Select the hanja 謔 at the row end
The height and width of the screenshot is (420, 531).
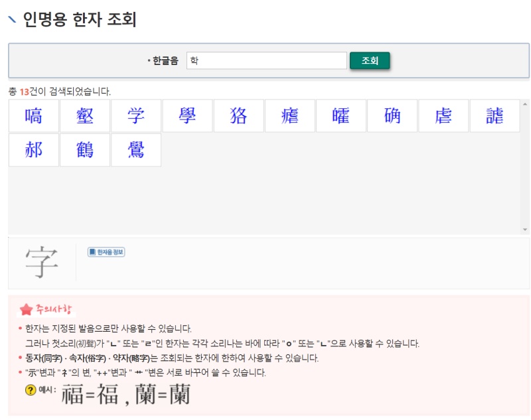(494, 115)
